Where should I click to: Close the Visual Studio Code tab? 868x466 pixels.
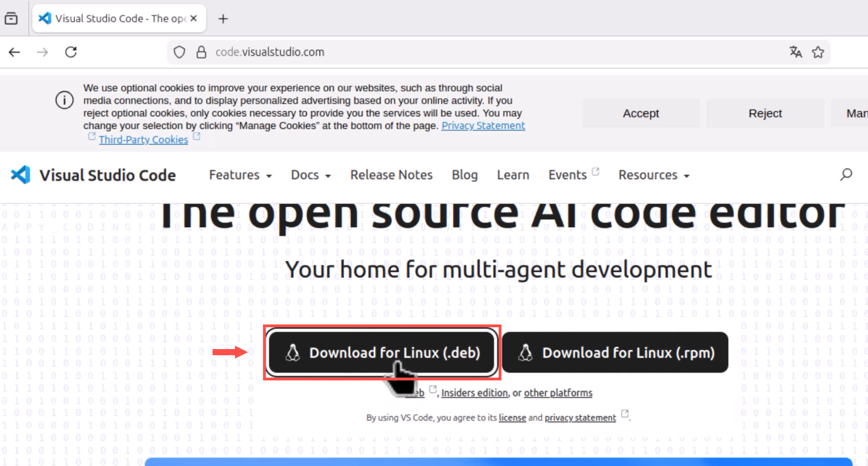194,18
